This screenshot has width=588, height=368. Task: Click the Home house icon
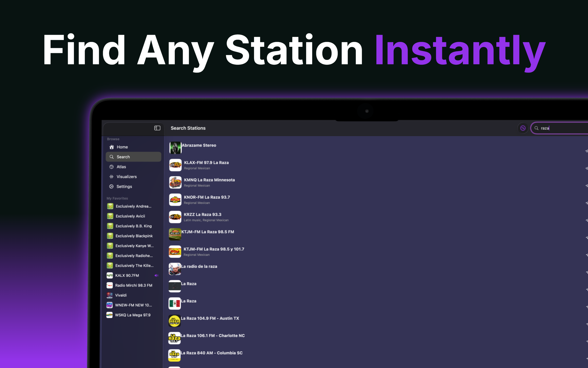(x=111, y=147)
